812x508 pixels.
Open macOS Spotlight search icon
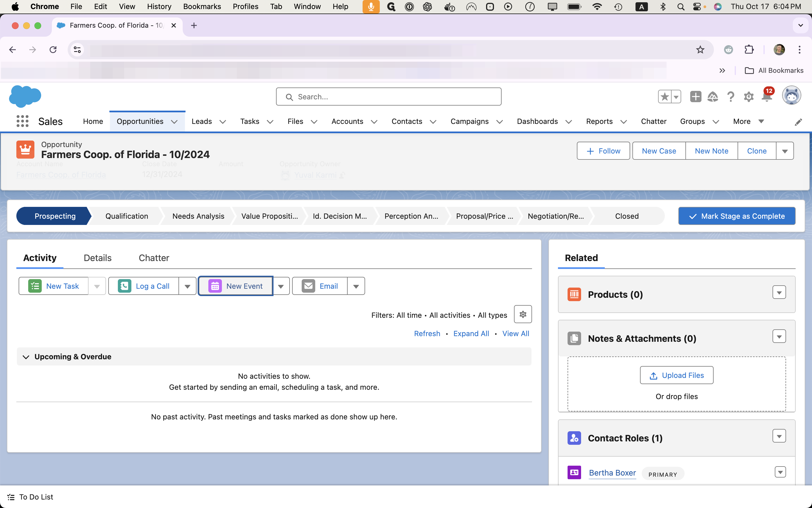680,7
